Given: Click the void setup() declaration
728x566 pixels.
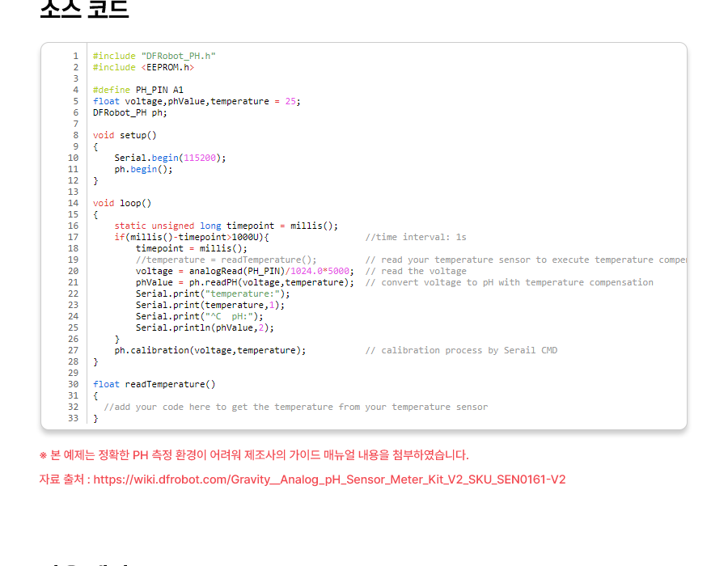Looking at the screenshot, I should 125,135.
